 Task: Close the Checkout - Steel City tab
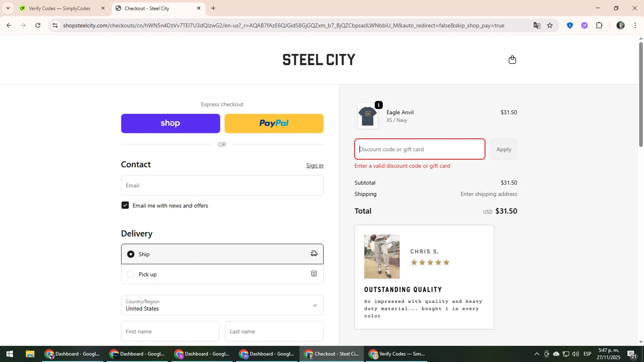pyautogui.click(x=199, y=8)
